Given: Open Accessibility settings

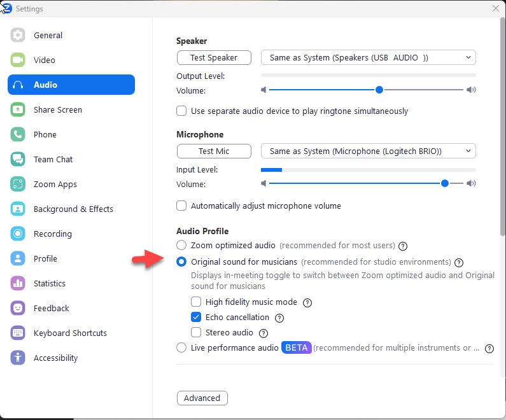Looking at the screenshot, I should point(71,358).
